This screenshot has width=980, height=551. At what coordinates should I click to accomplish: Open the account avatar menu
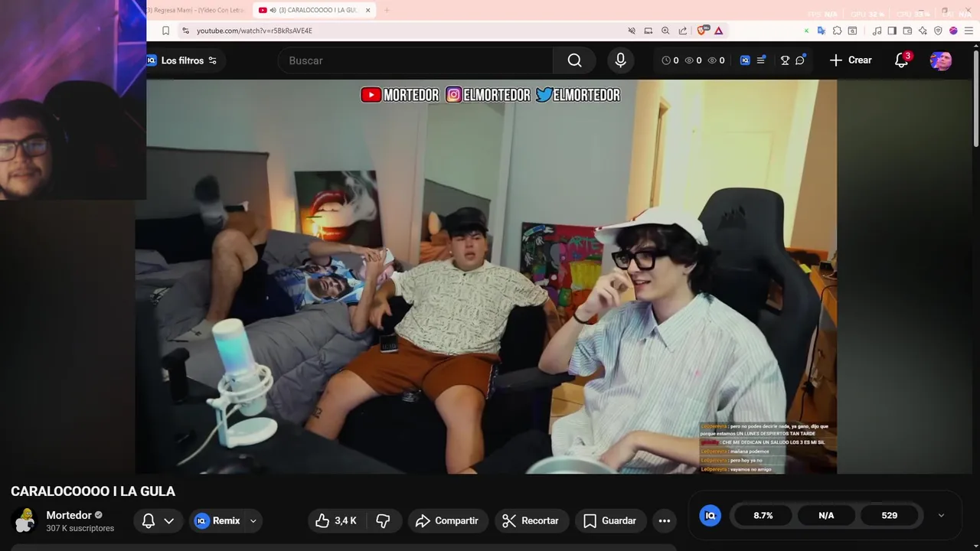(941, 60)
